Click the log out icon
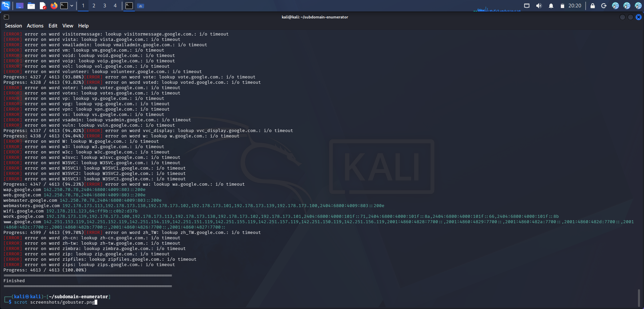This screenshot has width=644, height=309. coord(604,6)
